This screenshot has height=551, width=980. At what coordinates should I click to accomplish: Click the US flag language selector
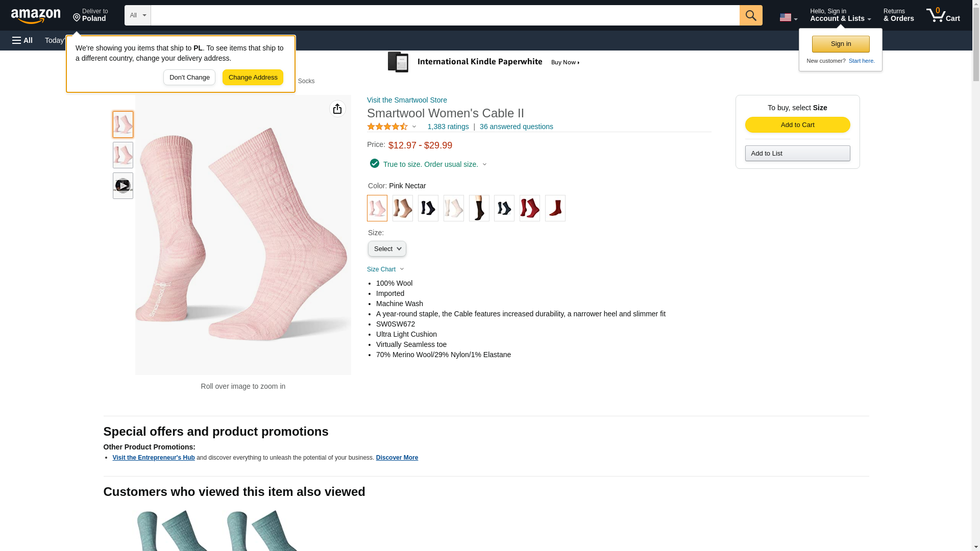pos(788,17)
